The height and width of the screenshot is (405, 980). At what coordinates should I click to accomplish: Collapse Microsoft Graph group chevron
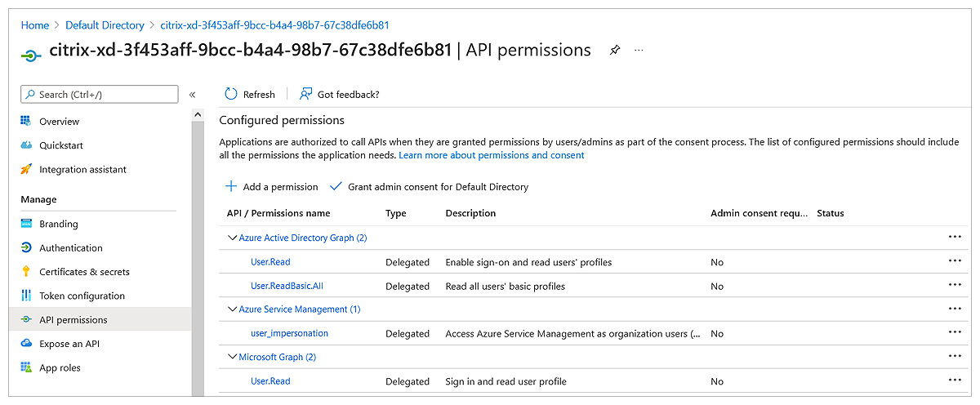click(x=231, y=357)
